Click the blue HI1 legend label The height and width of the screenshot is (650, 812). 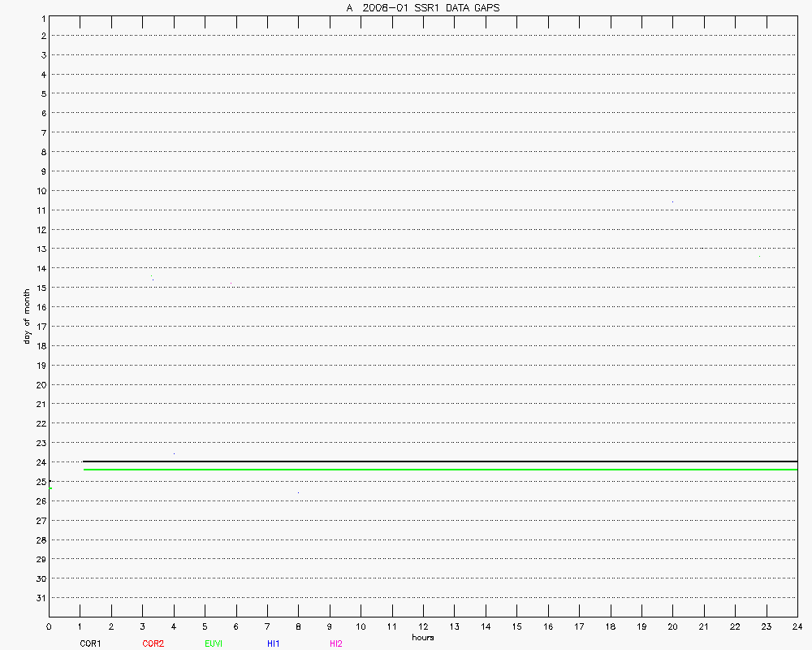pyautogui.click(x=274, y=643)
